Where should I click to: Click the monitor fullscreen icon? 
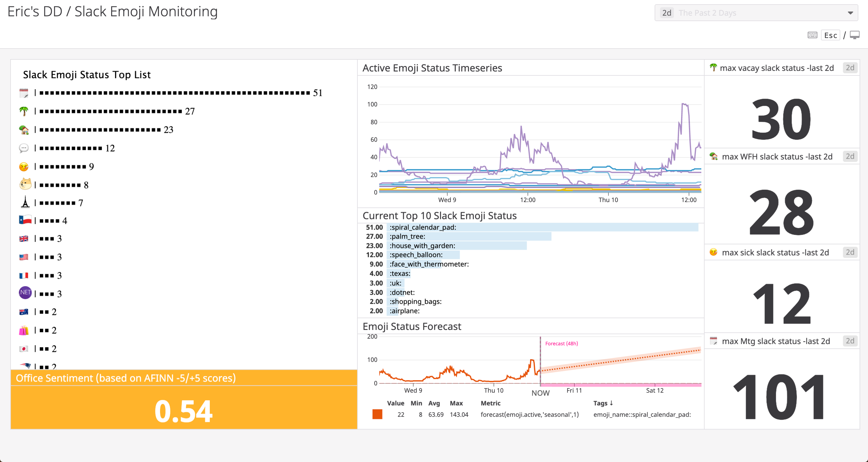[854, 35]
